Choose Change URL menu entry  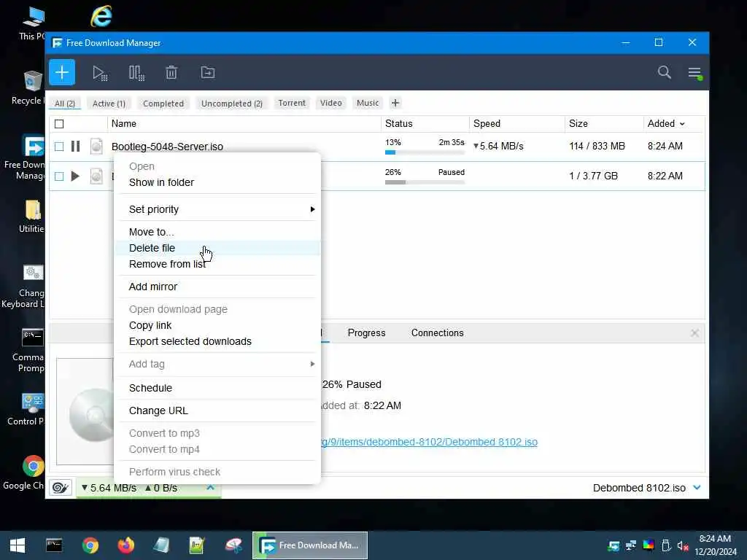[x=217, y=411]
